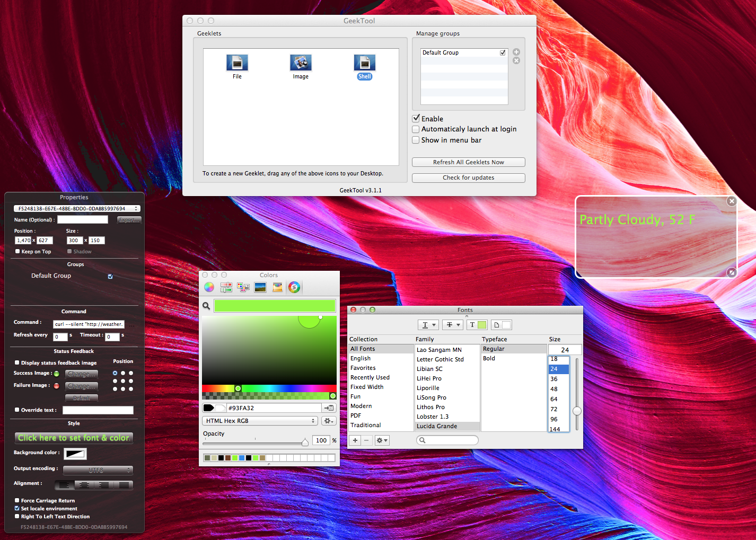This screenshot has width=756, height=540.
Task: Add a font collection with plus
Action: tap(355, 440)
